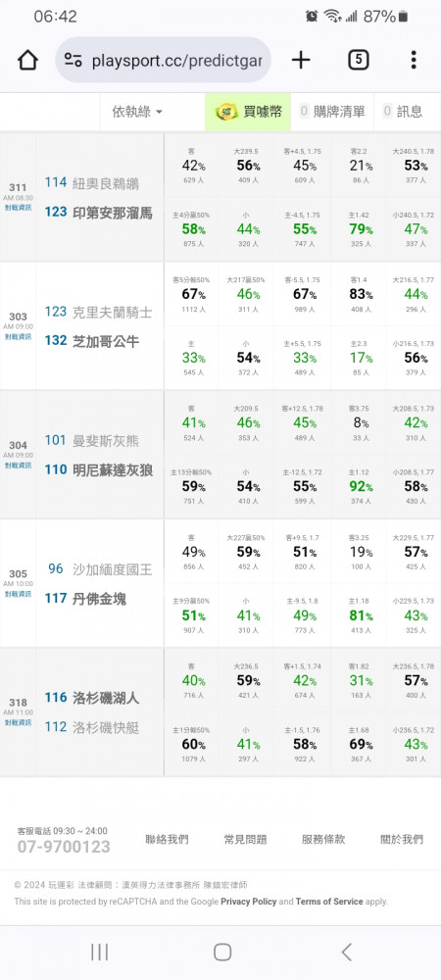The width and height of the screenshot is (441, 980).
Task: Tap the Android back navigation button
Action: tap(347, 952)
